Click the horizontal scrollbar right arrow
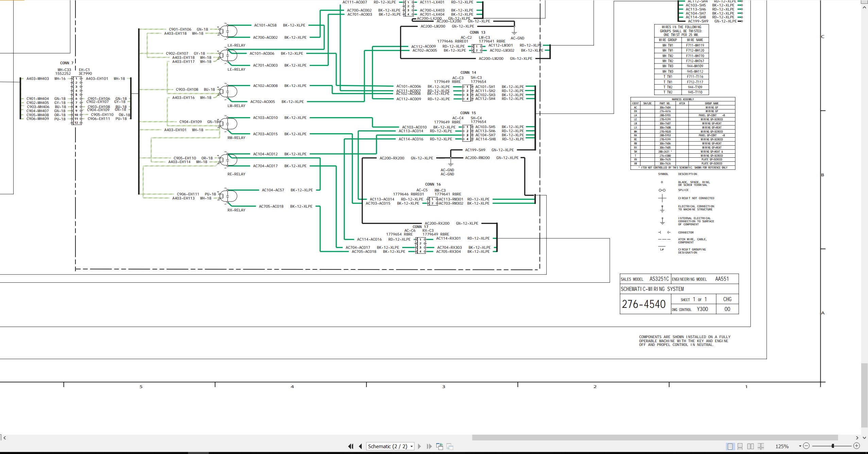This screenshot has height=454, width=868. [x=857, y=438]
